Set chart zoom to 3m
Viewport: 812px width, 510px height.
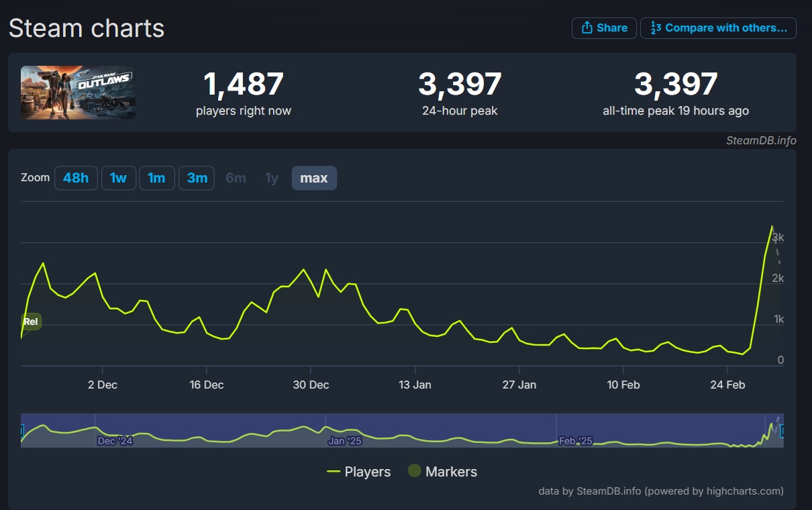point(197,178)
